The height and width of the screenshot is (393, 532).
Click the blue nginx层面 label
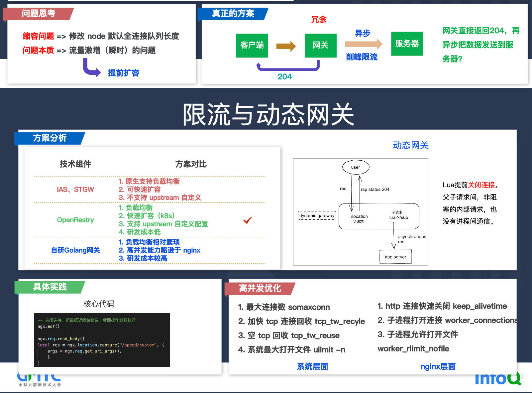[438, 366]
